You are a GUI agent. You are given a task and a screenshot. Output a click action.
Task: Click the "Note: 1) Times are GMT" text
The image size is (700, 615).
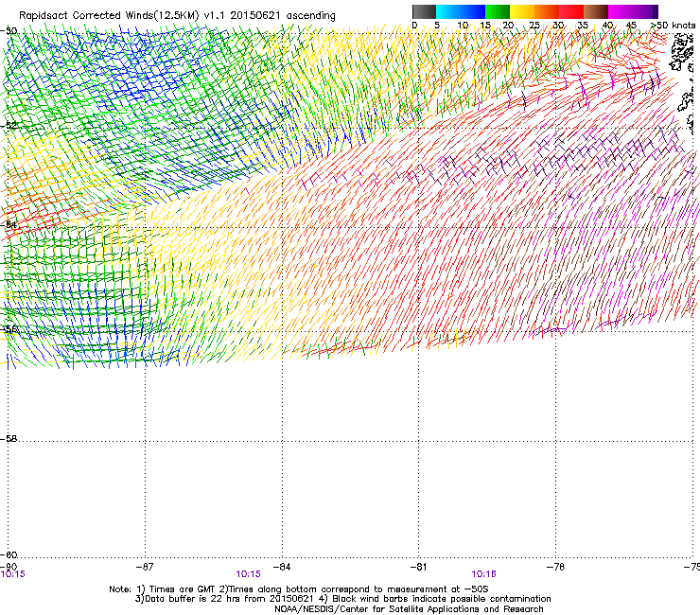163,589
